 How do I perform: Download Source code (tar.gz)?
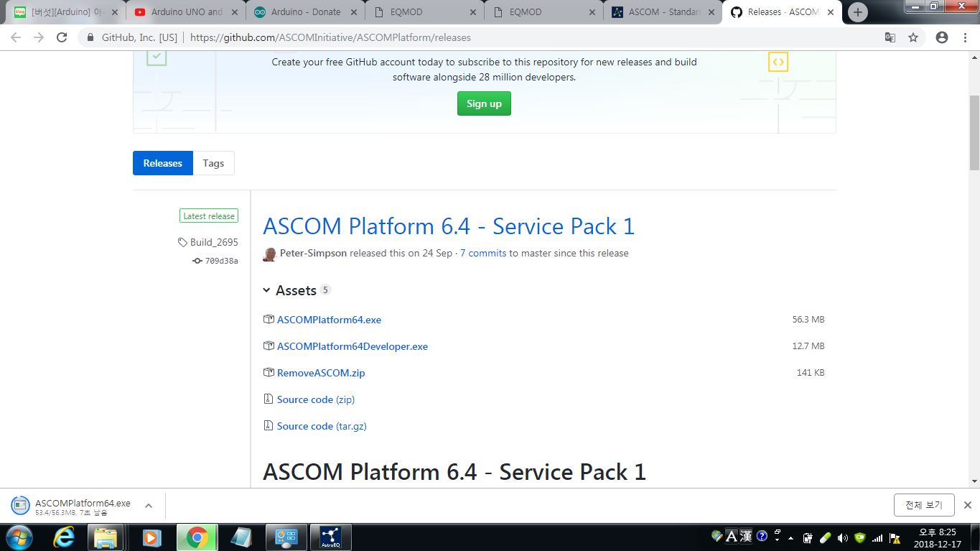[x=322, y=426]
